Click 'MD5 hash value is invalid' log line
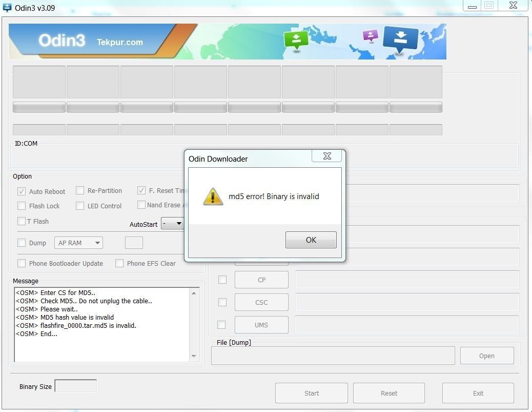Screen dimensions: 532x412 (x=65, y=317)
